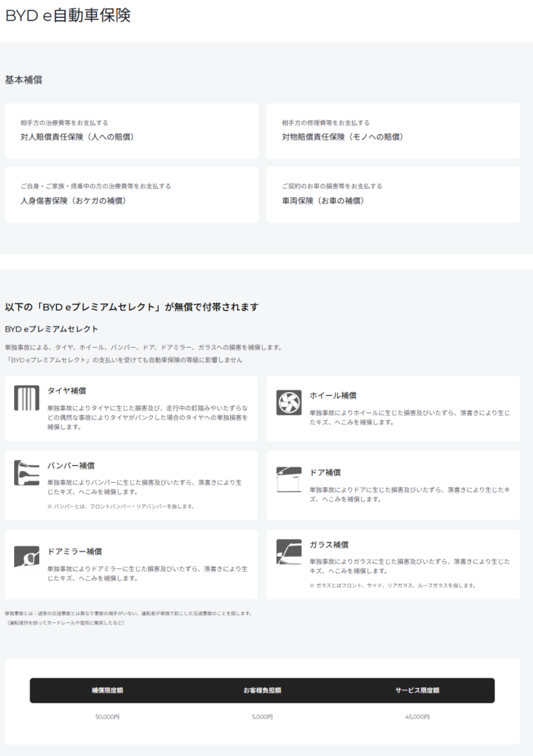This screenshot has height=756, width=533.
Task: Click the 相手方の治療費等をお支払する caption
Action: click(64, 123)
